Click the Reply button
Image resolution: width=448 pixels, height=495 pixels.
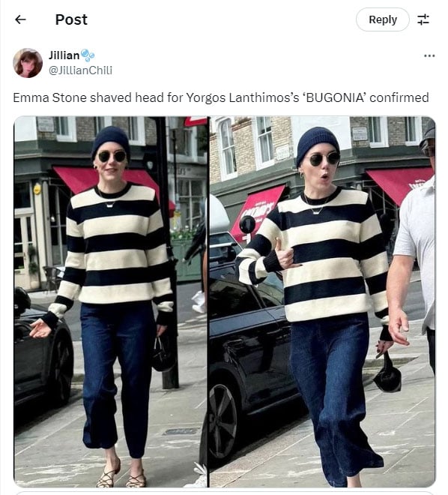tap(382, 19)
